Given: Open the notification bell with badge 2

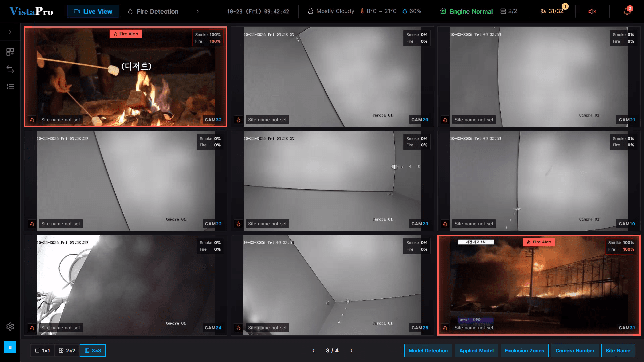Looking at the screenshot, I should click(x=627, y=11).
